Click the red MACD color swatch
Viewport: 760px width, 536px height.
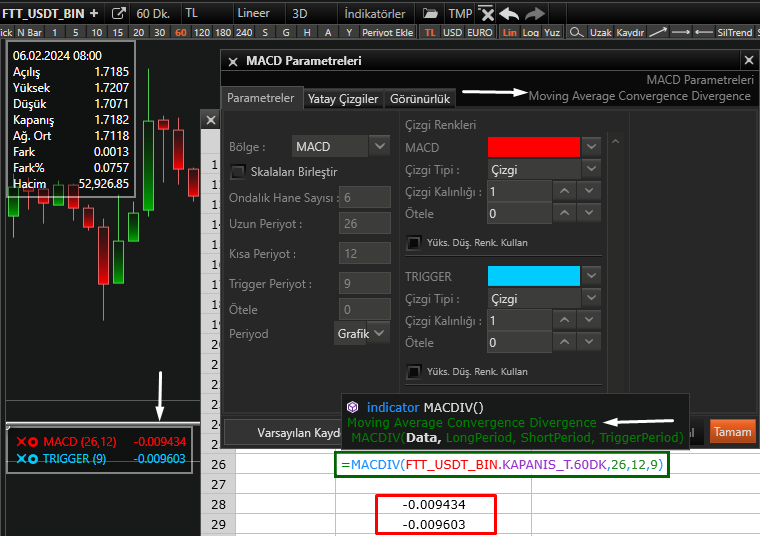tap(533, 146)
